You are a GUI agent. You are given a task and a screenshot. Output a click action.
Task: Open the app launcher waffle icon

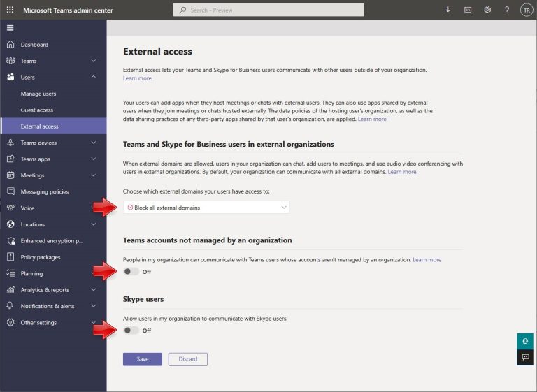(x=10, y=10)
